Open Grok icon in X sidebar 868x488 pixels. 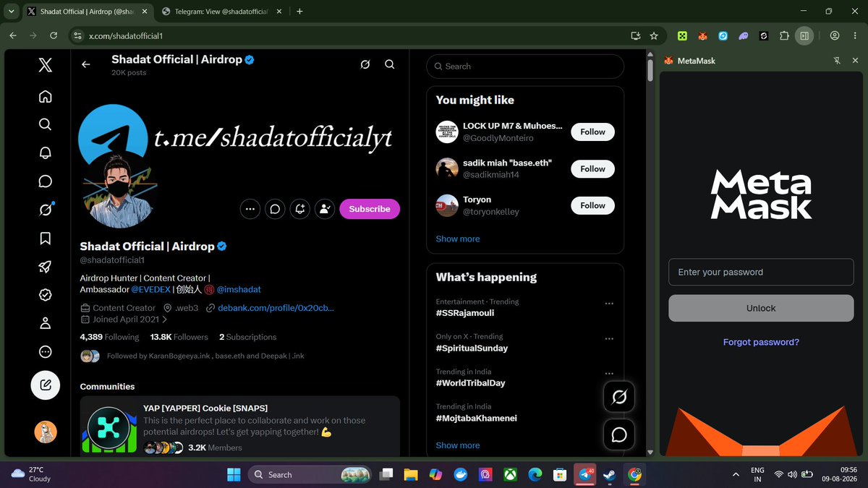tap(45, 210)
